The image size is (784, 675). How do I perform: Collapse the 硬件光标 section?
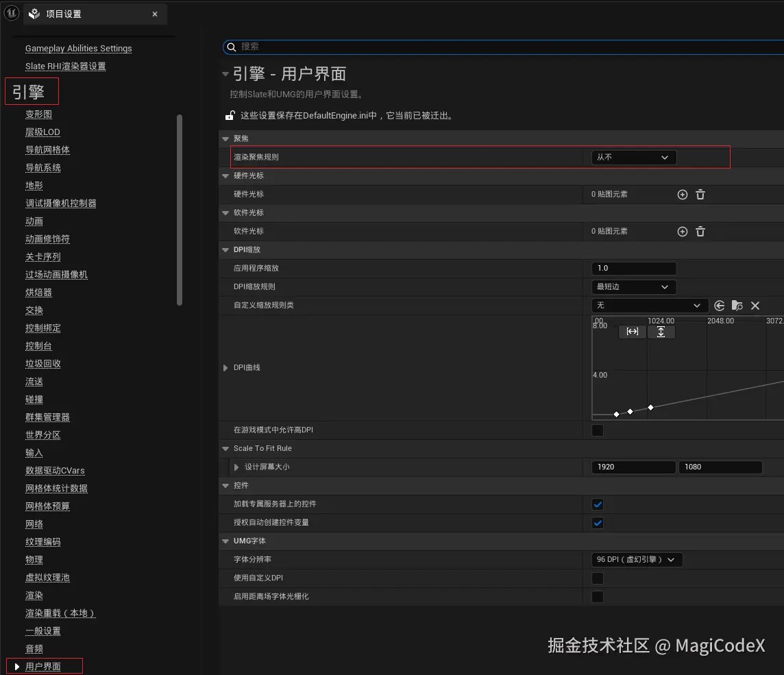pos(225,176)
